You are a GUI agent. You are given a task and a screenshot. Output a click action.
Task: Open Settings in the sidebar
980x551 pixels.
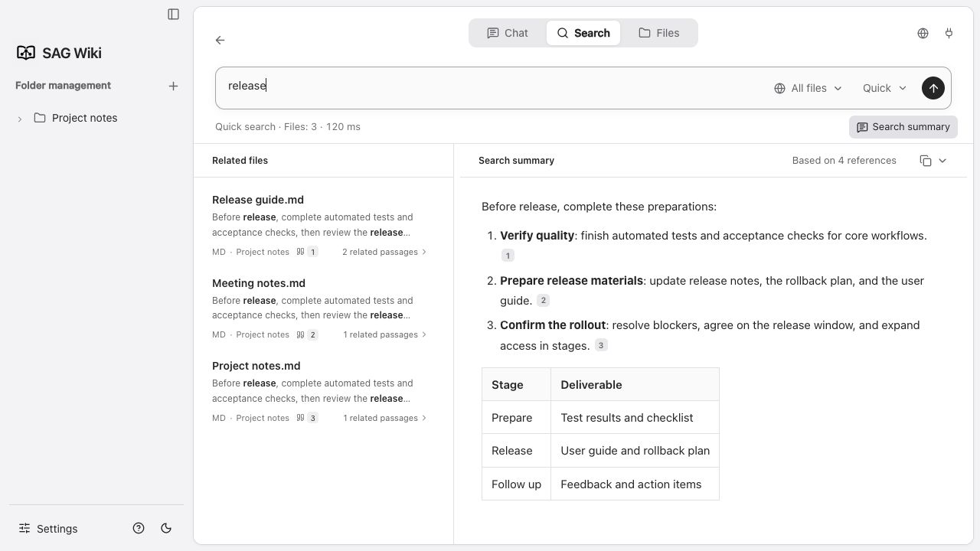(48, 529)
